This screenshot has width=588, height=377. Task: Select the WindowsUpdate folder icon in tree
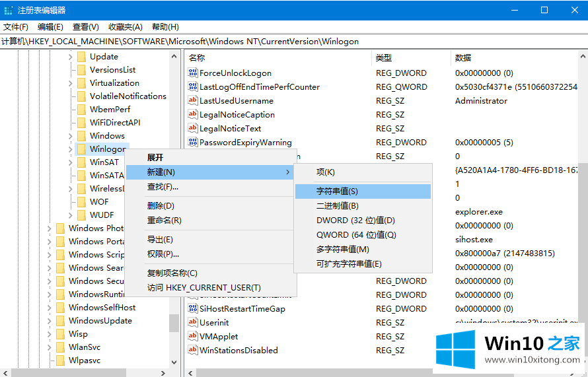click(60, 321)
